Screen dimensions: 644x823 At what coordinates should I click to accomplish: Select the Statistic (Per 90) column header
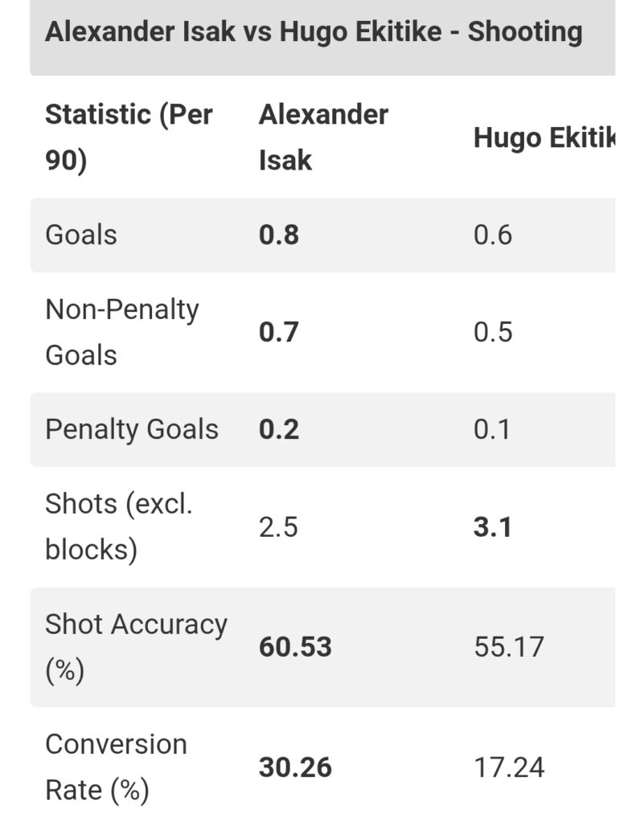(x=129, y=137)
